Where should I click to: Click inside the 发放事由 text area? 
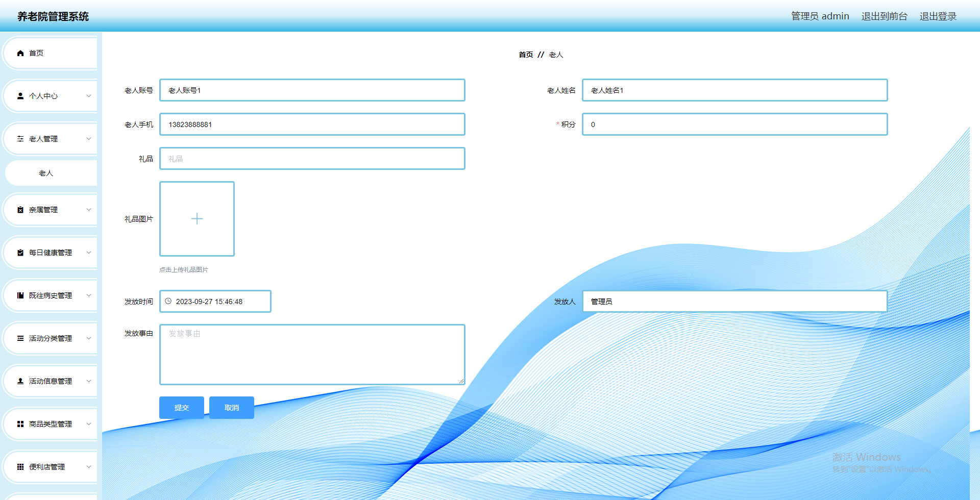coord(312,354)
